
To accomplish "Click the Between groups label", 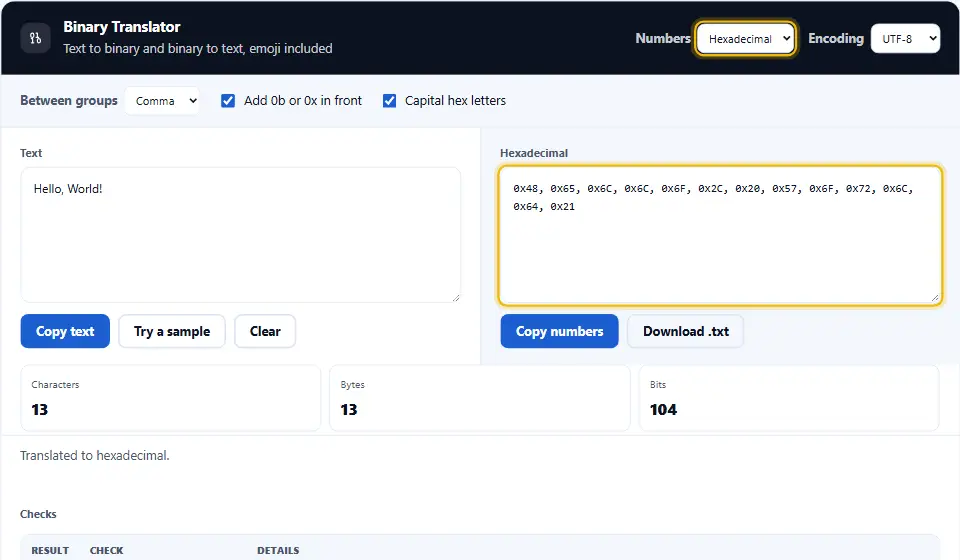I will pyautogui.click(x=69, y=100).
